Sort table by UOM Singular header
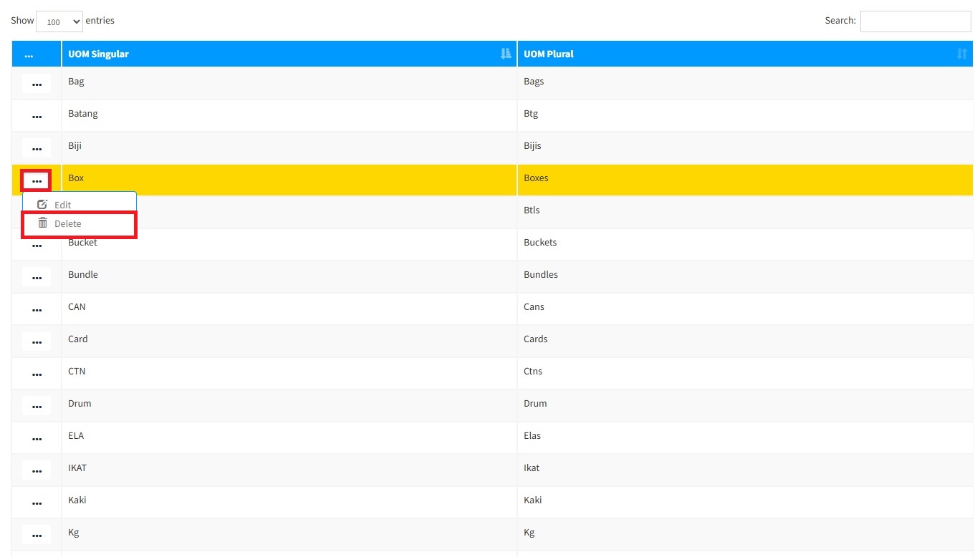 pos(99,54)
